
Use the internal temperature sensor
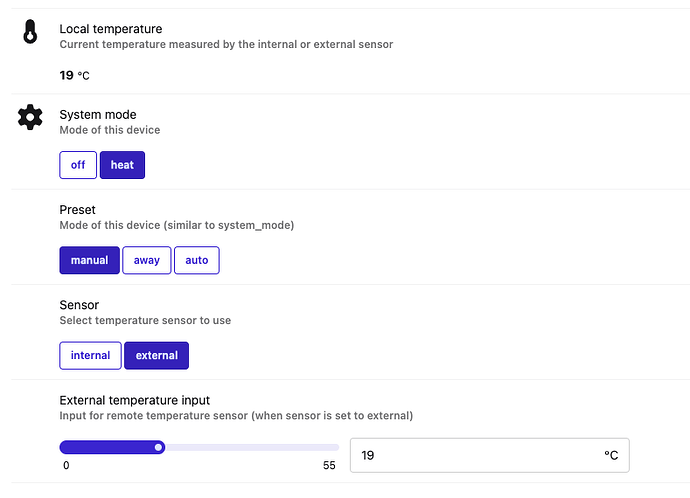pyautogui.click(x=90, y=355)
